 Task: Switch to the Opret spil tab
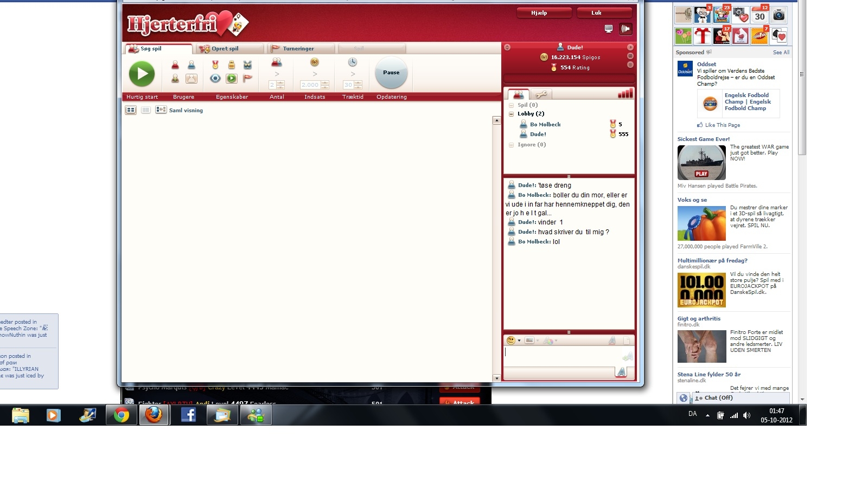click(225, 49)
